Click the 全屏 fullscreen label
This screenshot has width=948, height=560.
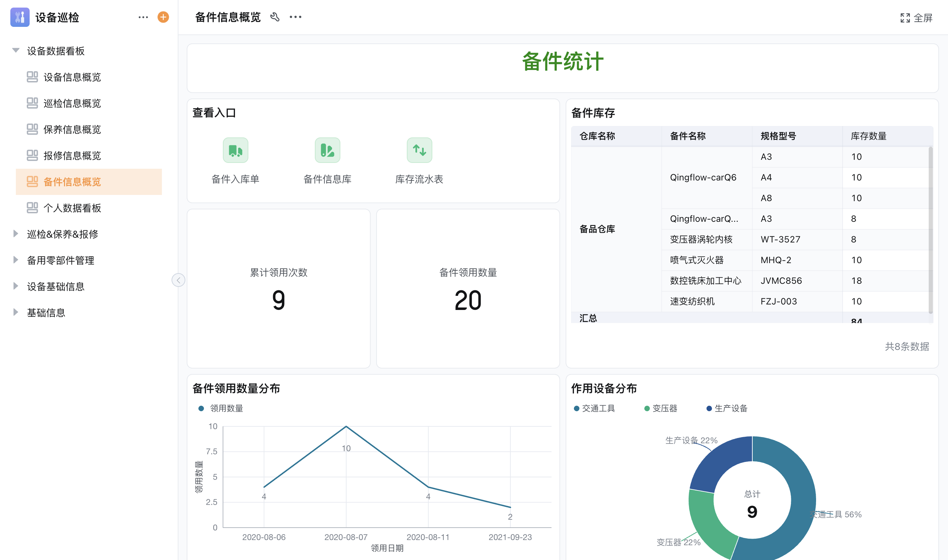click(923, 18)
